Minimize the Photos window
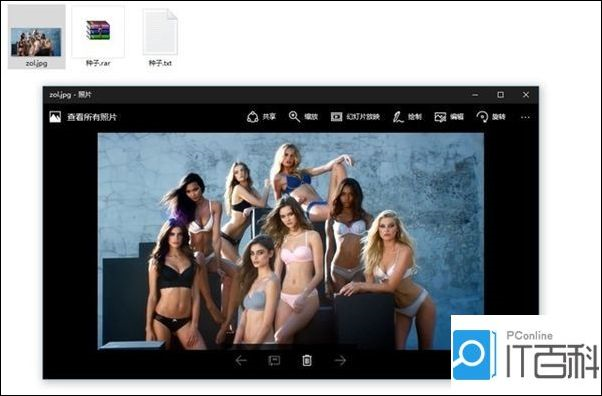 pyautogui.click(x=475, y=94)
